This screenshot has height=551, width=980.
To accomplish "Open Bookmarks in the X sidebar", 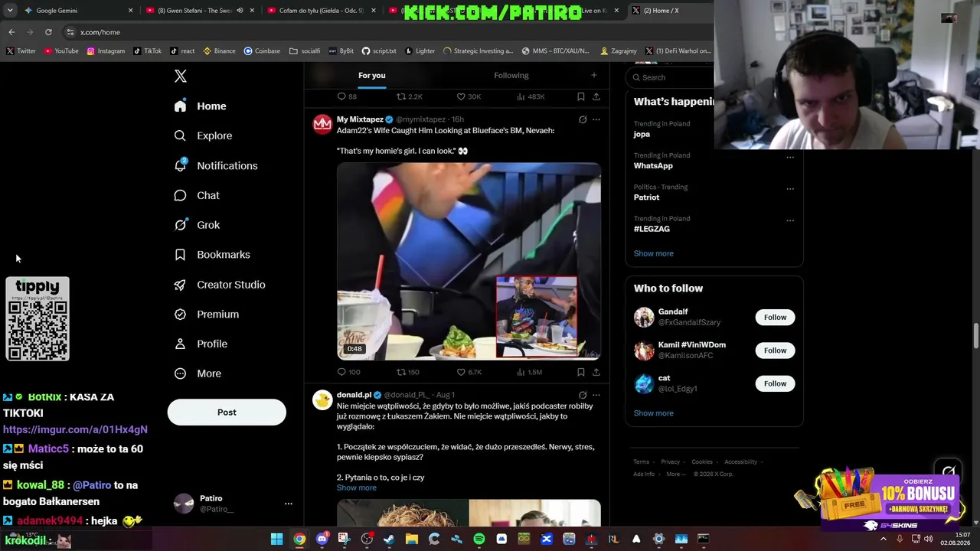I will [x=212, y=255].
